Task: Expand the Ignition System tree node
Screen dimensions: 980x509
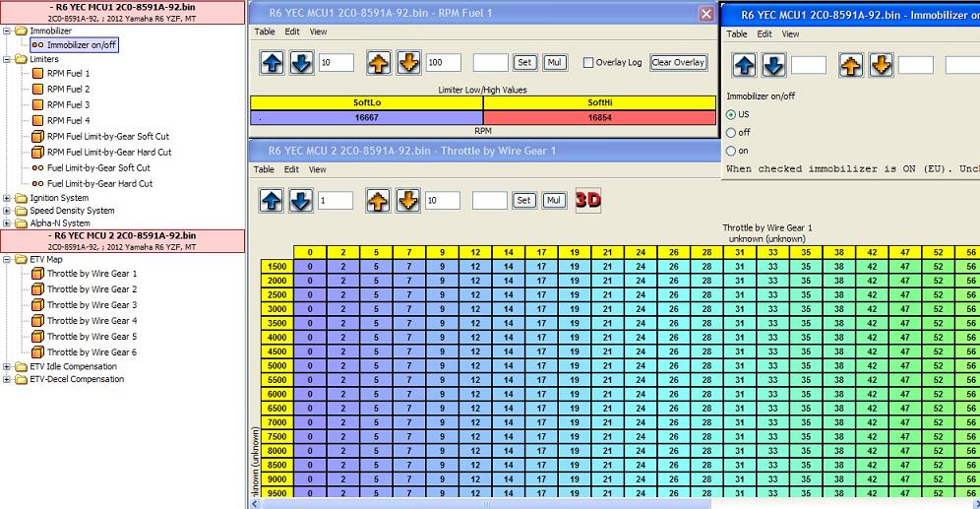Action: tap(8, 199)
